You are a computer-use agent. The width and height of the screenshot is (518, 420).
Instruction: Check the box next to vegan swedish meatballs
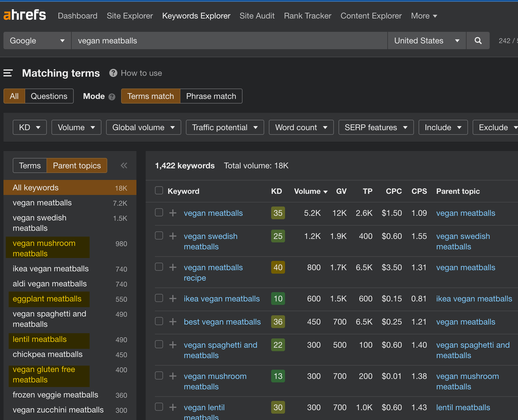(159, 235)
